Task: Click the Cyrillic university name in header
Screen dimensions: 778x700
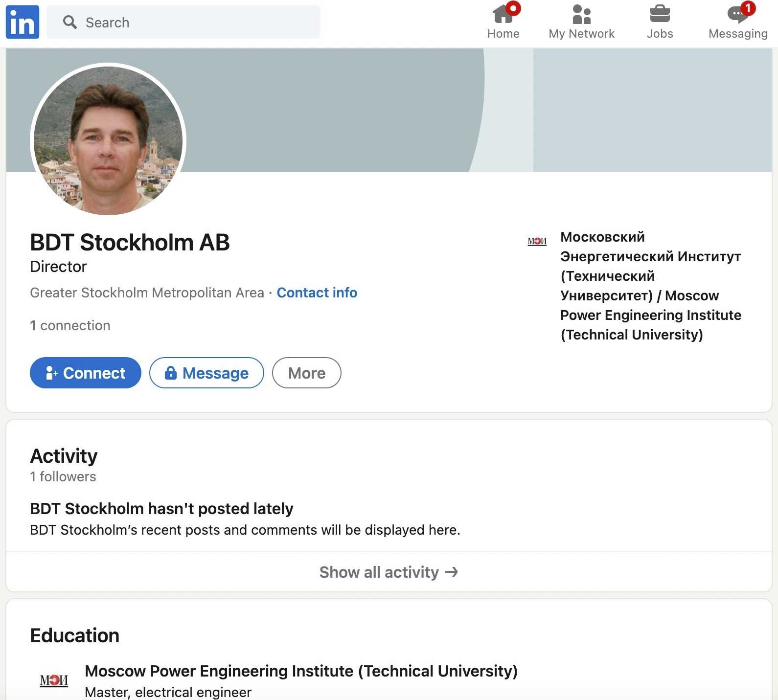Action: tap(650, 286)
